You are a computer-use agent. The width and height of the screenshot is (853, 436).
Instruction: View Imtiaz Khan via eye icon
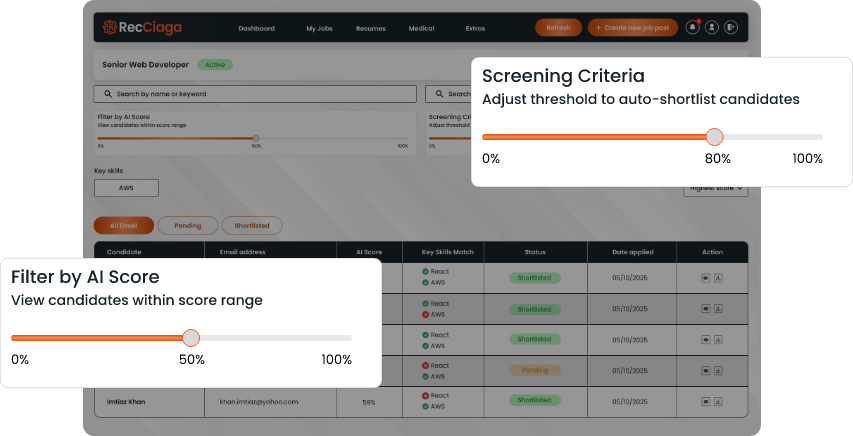coord(706,400)
